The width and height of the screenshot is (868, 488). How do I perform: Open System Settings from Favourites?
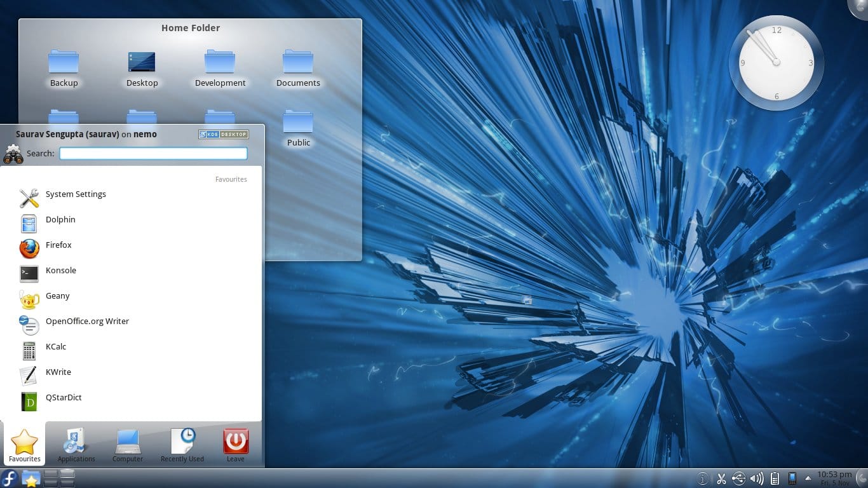pyautogui.click(x=75, y=194)
